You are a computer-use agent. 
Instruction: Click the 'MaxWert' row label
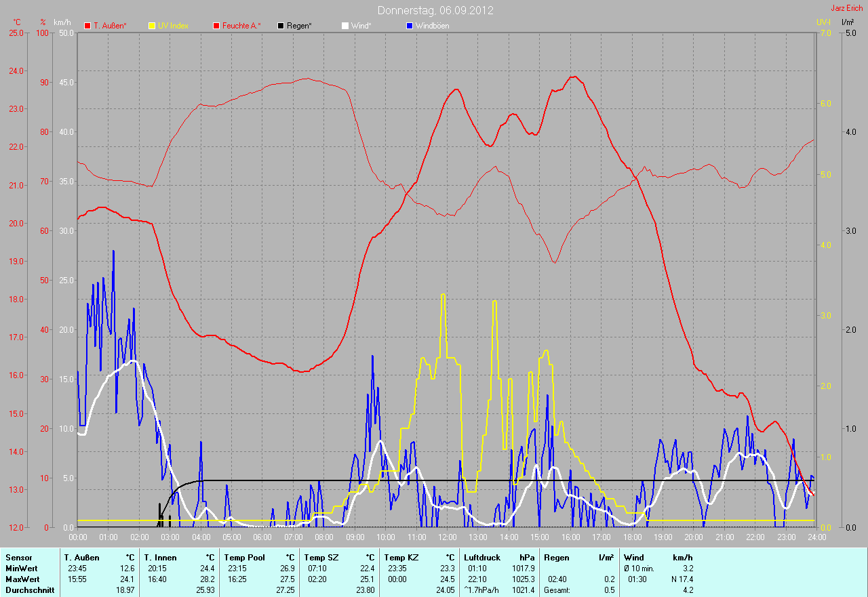pos(22,579)
